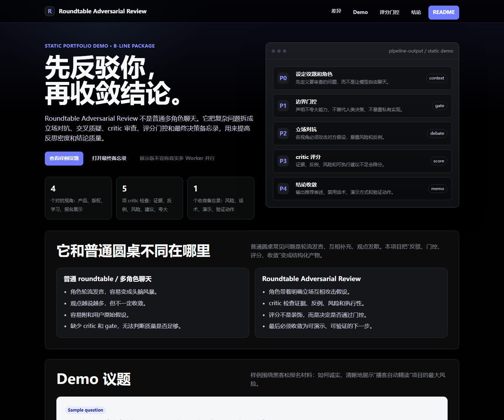Go to 评分门控 in the navigation
The width and height of the screenshot is (504, 420).
390,12
